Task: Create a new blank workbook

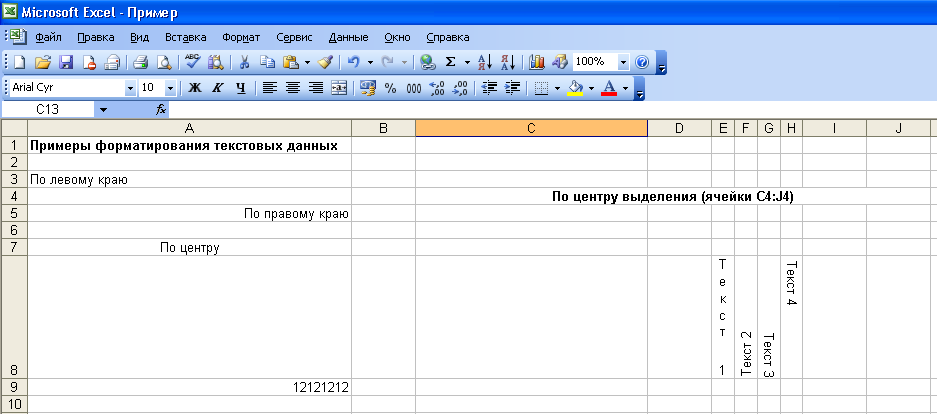Action: (20, 62)
